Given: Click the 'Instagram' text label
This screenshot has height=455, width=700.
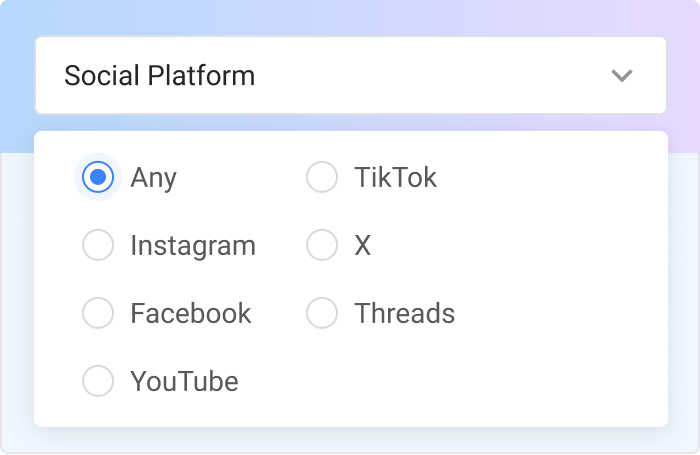Looking at the screenshot, I should tap(192, 246).
